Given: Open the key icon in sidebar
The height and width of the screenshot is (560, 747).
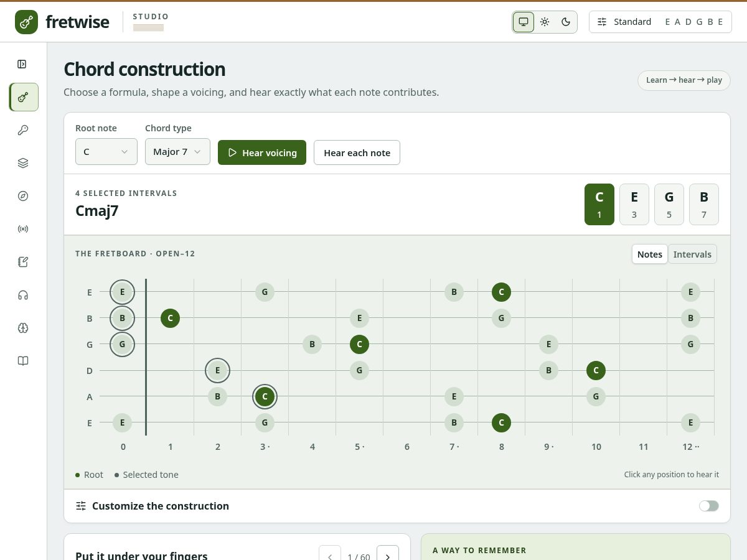Looking at the screenshot, I should coord(23,130).
